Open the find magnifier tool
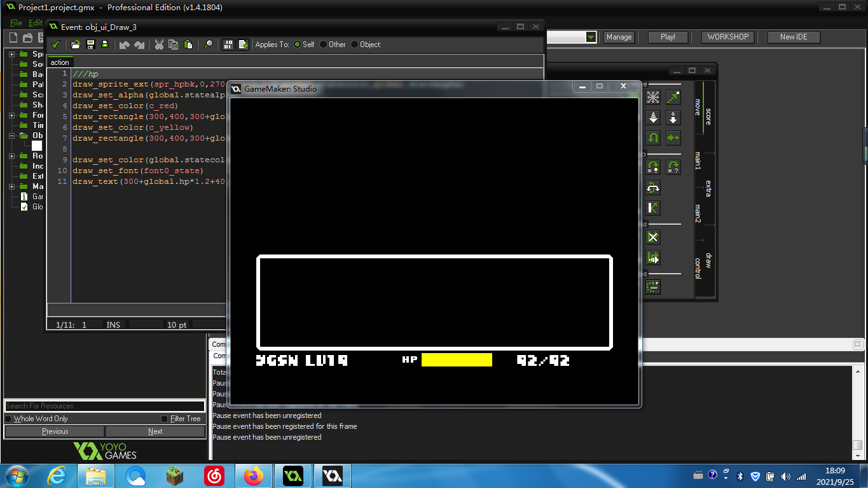Image resolution: width=868 pixels, height=488 pixels. 208,45
